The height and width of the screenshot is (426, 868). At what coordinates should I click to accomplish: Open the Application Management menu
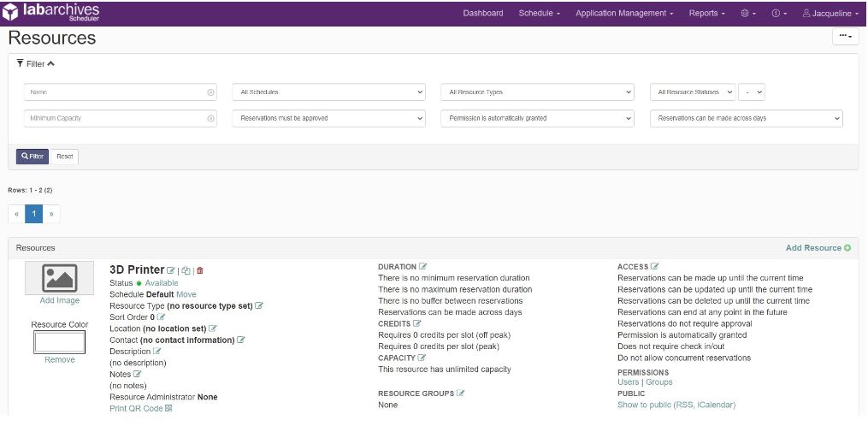click(624, 14)
